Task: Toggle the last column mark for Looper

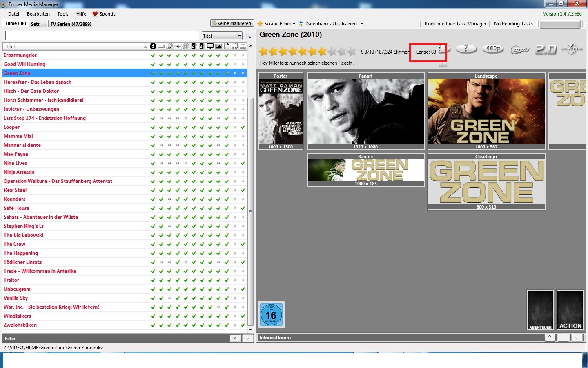Action: point(243,127)
